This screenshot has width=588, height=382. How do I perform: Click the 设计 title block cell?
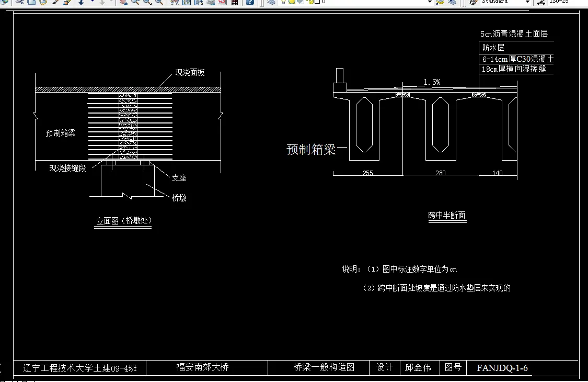(x=385, y=367)
